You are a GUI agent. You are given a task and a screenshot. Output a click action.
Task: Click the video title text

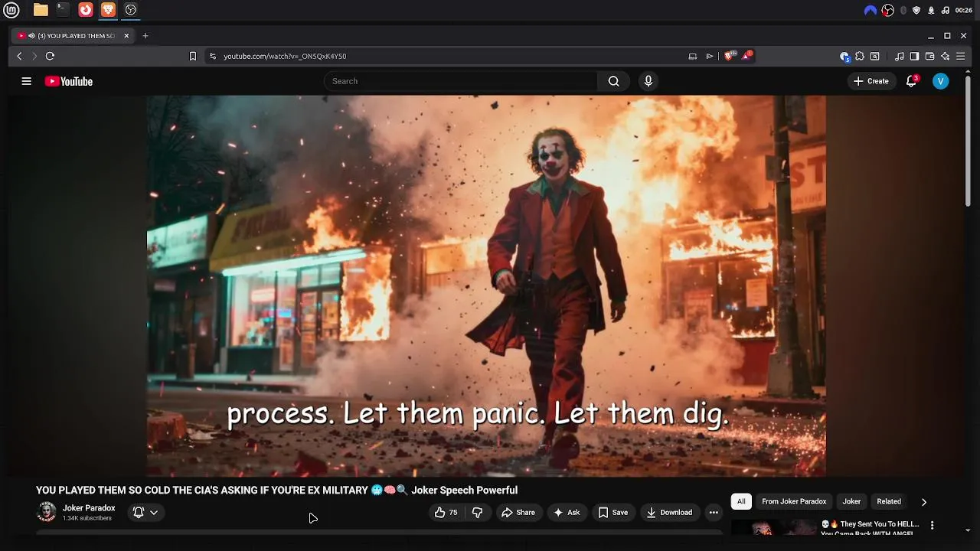[x=276, y=491]
